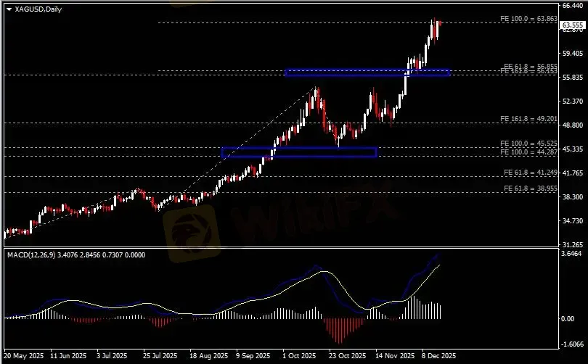Click the 1 Oct 2025 date label

[299, 356]
